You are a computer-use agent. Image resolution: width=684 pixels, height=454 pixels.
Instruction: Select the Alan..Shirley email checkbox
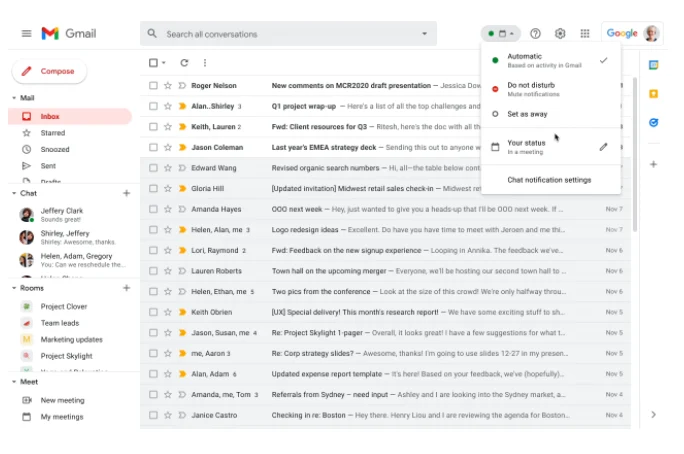point(153,106)
